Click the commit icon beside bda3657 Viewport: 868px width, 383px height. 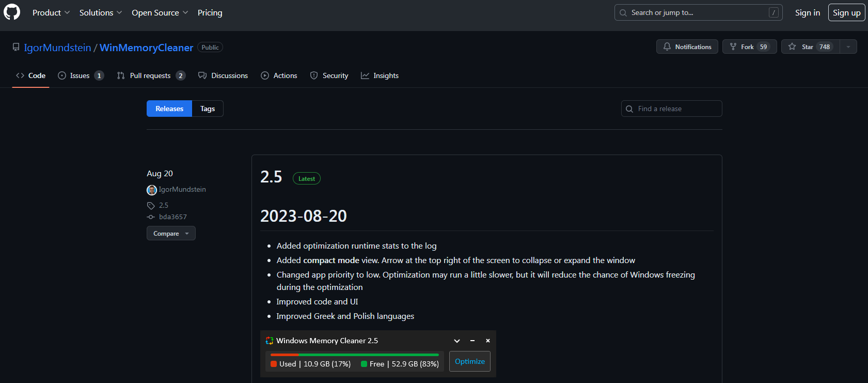tap(151, 217)
